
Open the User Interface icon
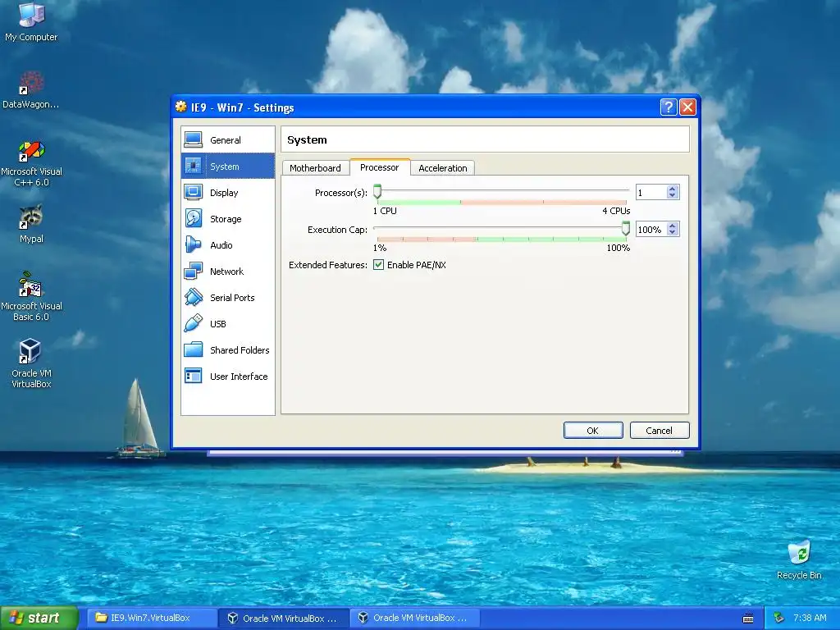(x=193, y=376)
